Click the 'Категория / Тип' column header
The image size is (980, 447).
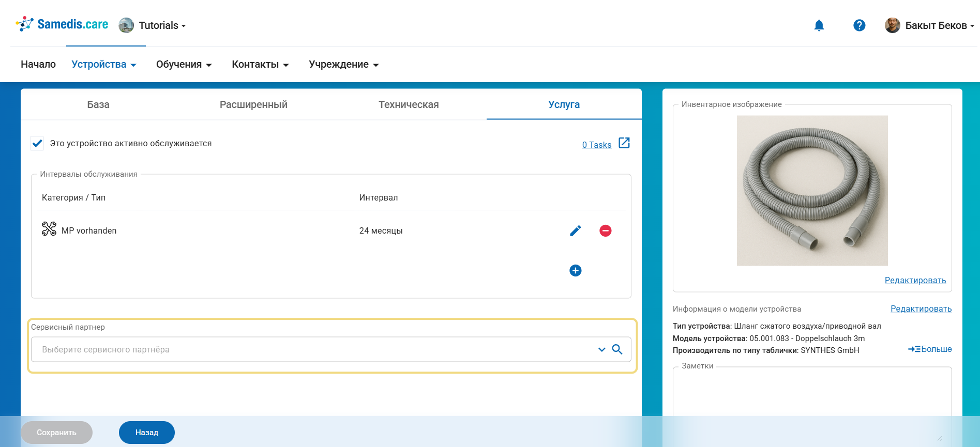click(73, 197)
